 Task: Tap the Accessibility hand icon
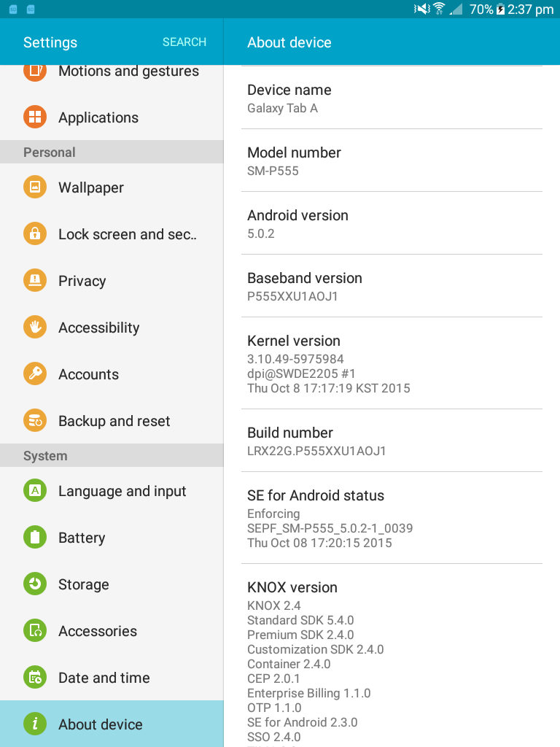pos(34,328)
